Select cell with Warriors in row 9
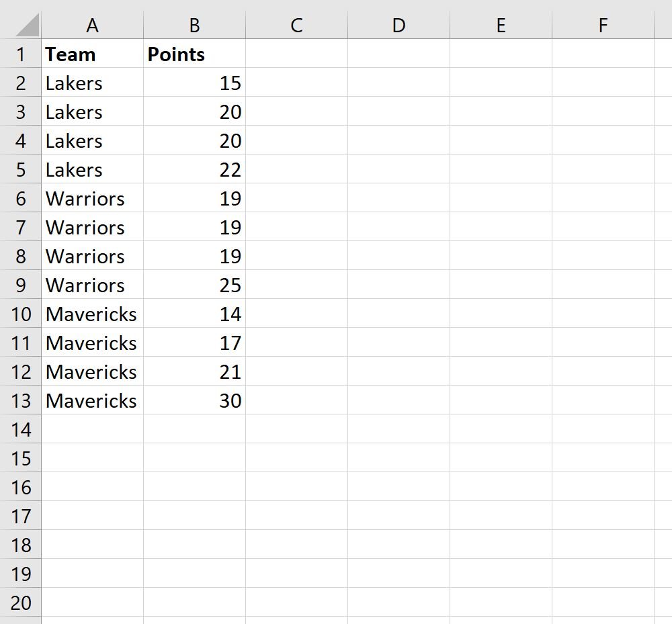Screen dimensions: 672x624 92,284
